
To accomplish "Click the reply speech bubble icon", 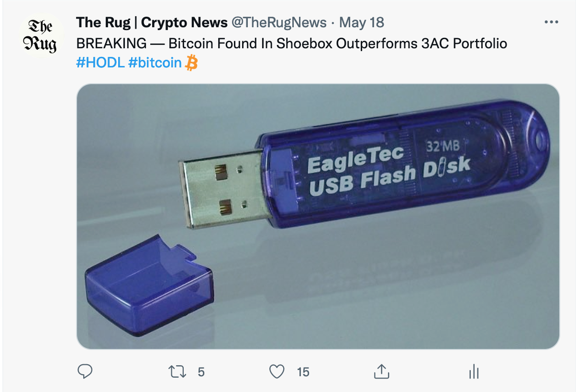I will click(85, 371).
